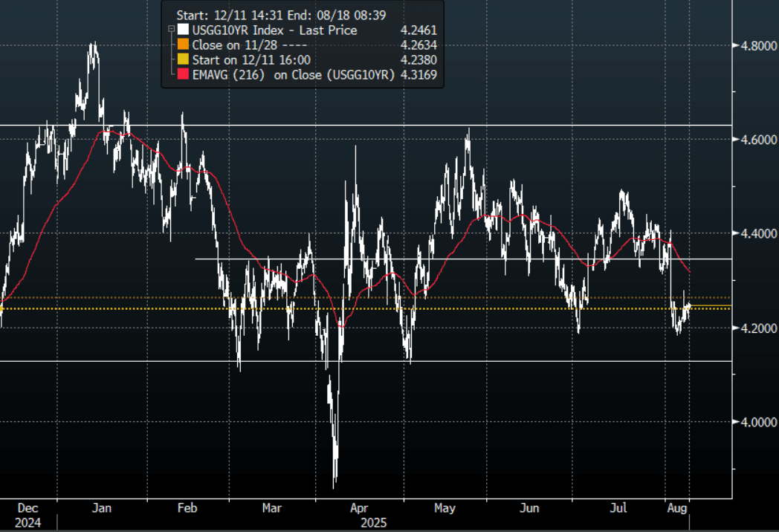Click the Aug label on the time axis
This screenshot has height=532, width=779.
pyautogui.click(x=678, y=509)
